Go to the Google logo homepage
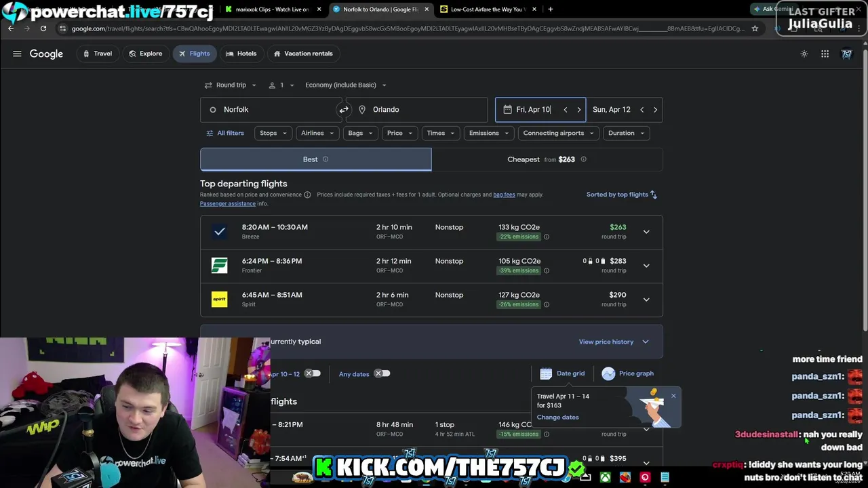This screenshot has width=868, height=488. [x=46, y=54]
